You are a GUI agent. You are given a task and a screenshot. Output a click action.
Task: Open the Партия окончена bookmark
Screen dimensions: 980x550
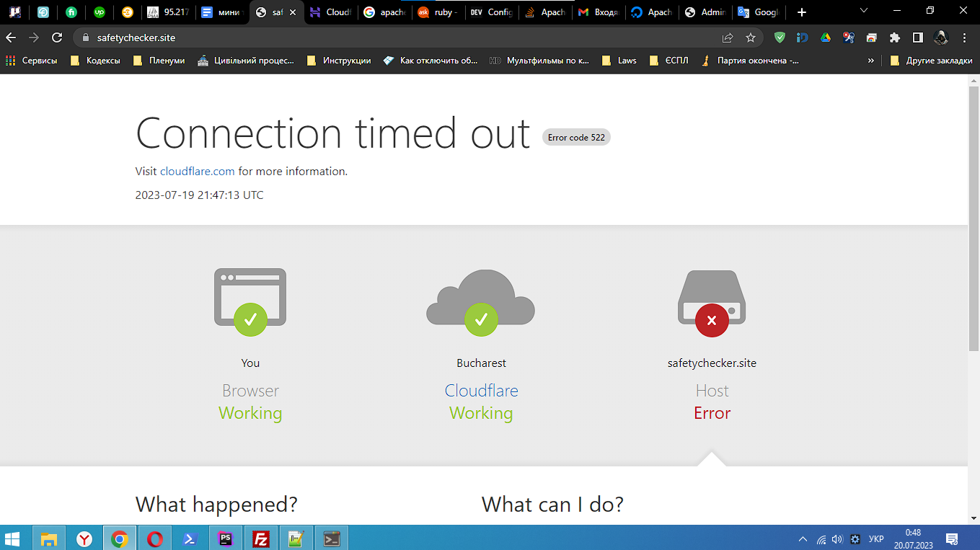[x=750, y=61]
